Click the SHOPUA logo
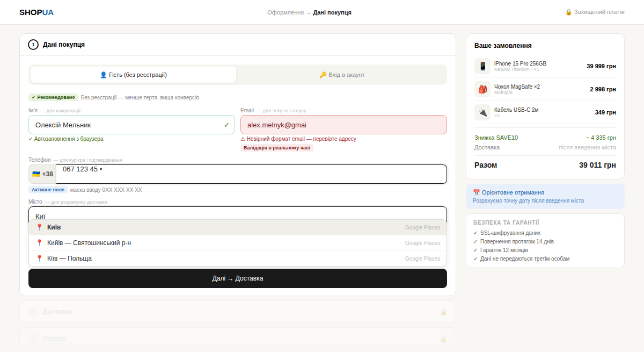644x352 pixels. 36,12
